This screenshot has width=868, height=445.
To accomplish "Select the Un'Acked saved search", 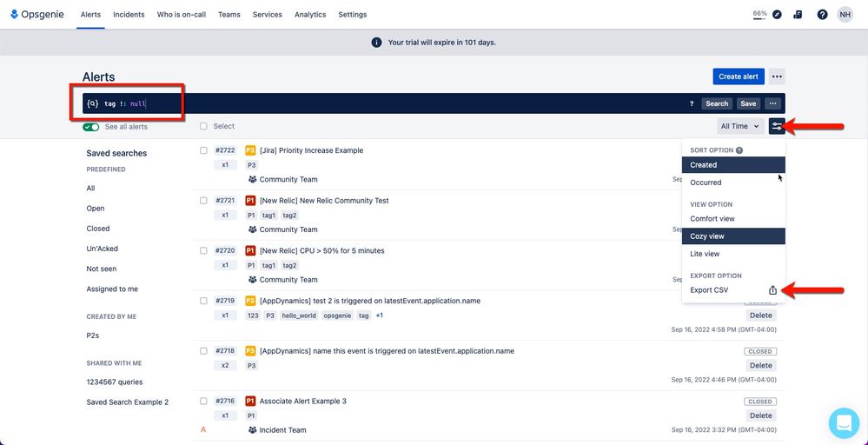I will tap(102, 249).
